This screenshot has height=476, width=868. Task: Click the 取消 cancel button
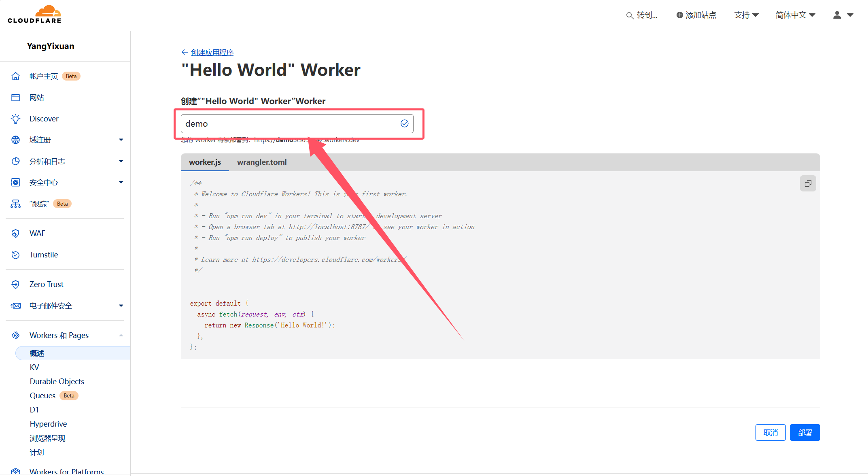coord(770,432)
